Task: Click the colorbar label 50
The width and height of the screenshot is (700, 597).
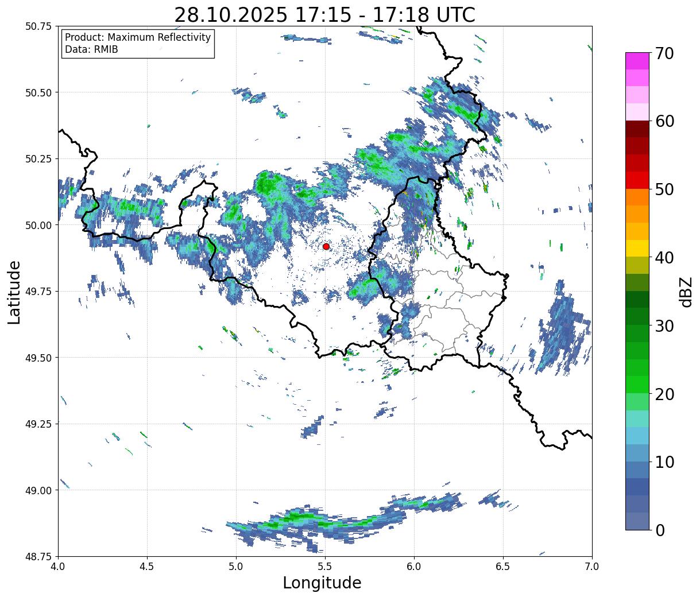Action: (664, 189)
